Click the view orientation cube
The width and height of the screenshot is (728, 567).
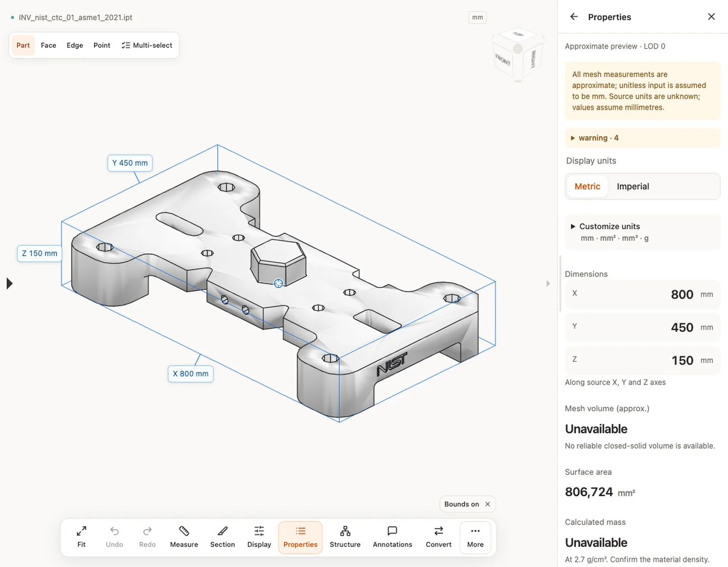pos(518,55)
